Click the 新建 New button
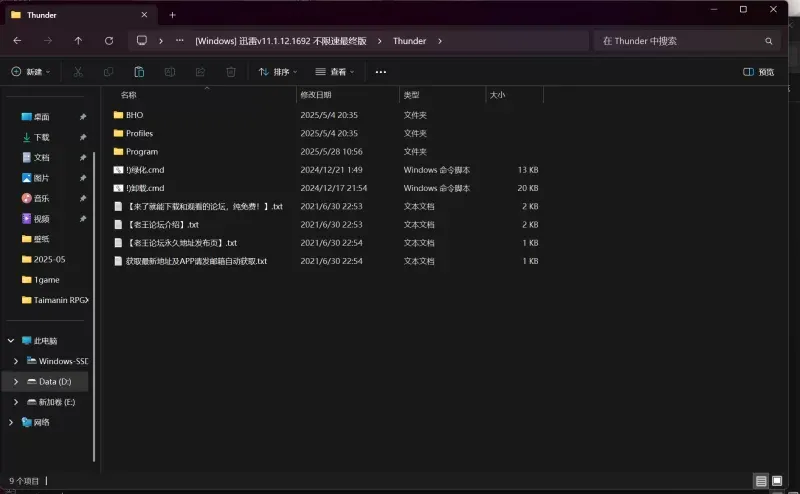 click(29, 72)
